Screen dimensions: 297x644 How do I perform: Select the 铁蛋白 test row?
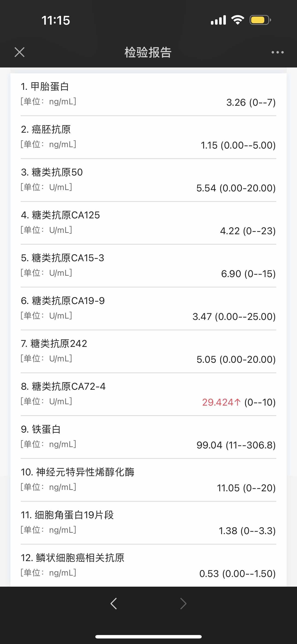tap(148, 437)
